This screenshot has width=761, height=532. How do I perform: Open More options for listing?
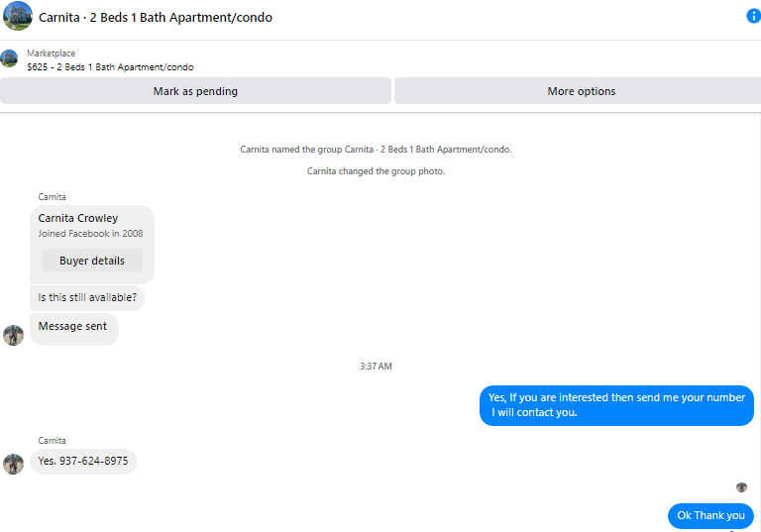578,91
